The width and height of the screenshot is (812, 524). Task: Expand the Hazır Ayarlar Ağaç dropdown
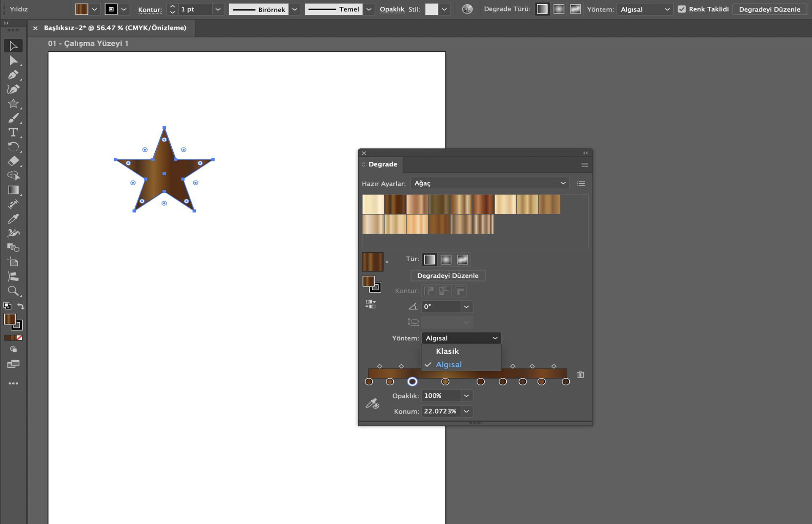[562, 183]
